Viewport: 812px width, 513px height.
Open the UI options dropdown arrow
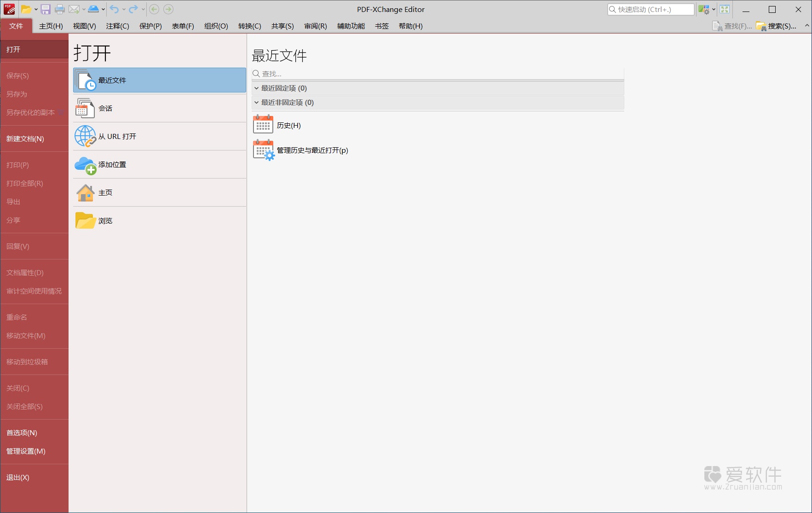[714, 9]
